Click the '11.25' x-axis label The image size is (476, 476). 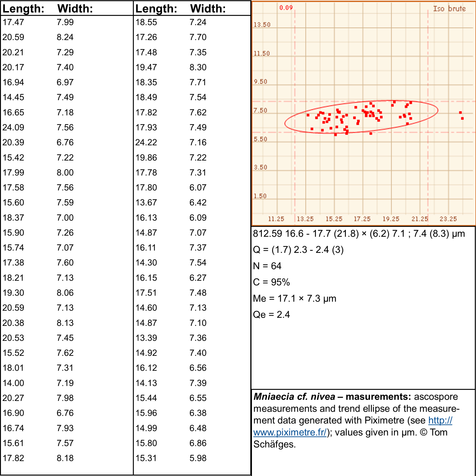click(x=276, y=219)
